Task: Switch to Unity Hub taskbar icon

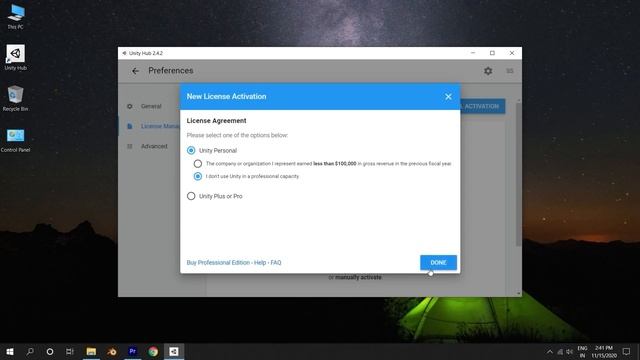Action: pyautogui.click(x=174, y=351)
